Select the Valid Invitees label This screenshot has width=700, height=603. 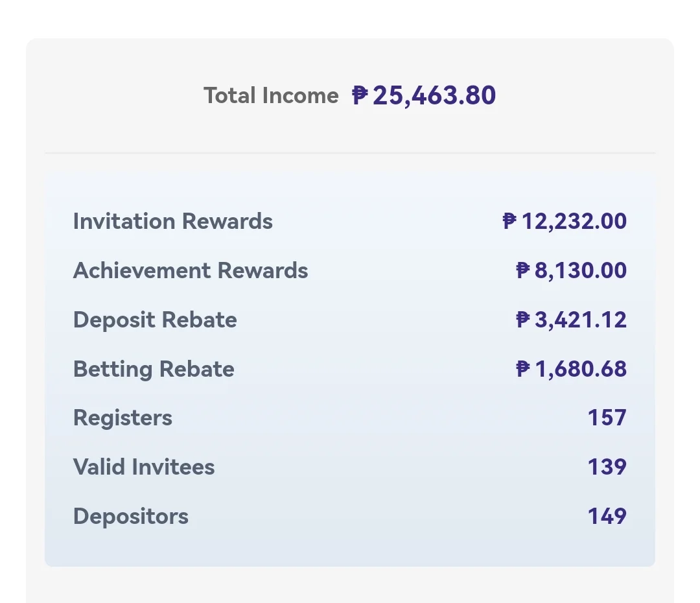click(x=144, y=467)
